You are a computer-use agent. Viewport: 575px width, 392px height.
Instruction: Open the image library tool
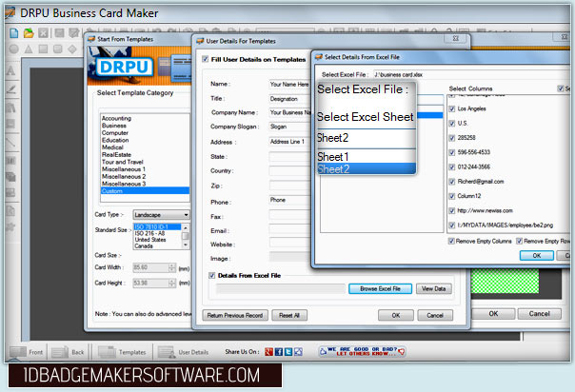click(11, 108)
